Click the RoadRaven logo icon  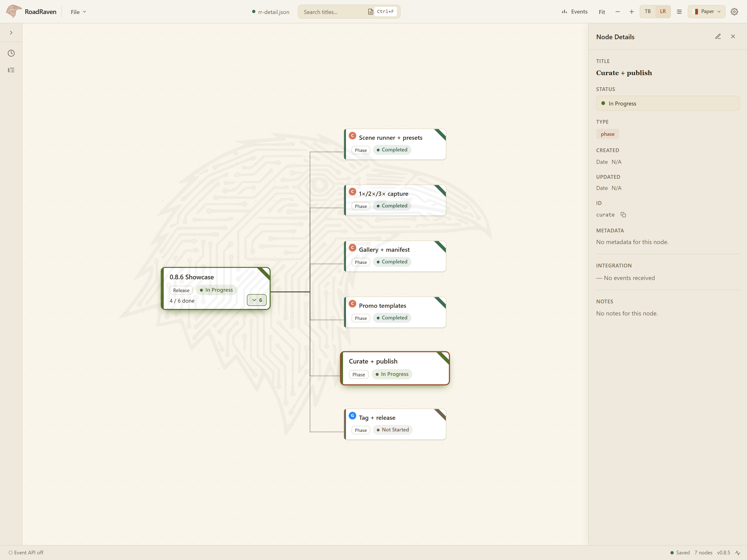14,11
